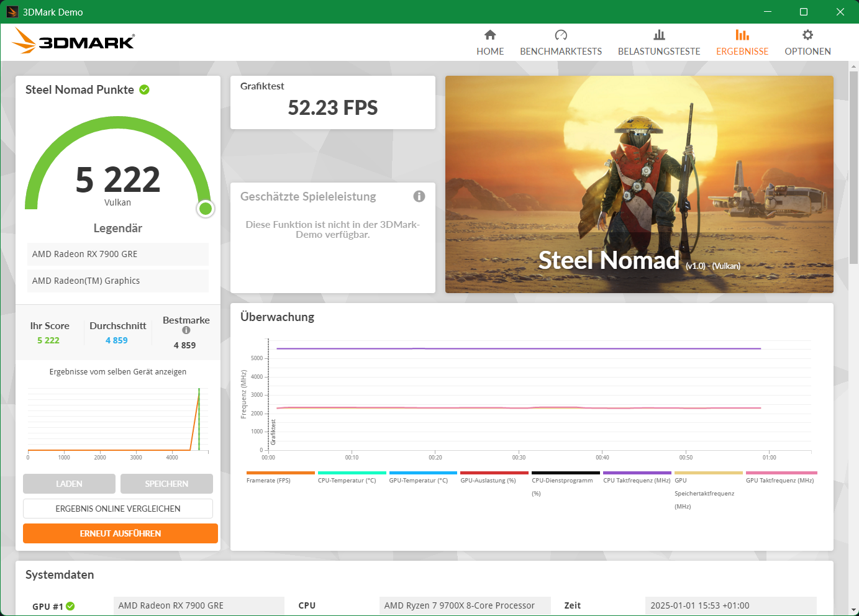859x616 pixels.
Task: Toggle GPU-Temperatur (°C) legend series
Action: click(x=423, y=478)
